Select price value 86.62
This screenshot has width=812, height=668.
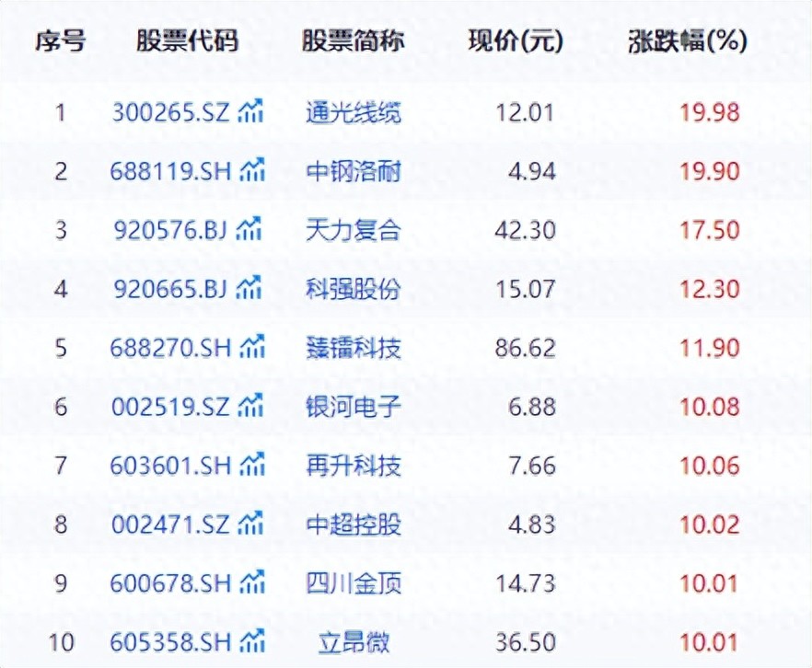[x=525, y=348]
